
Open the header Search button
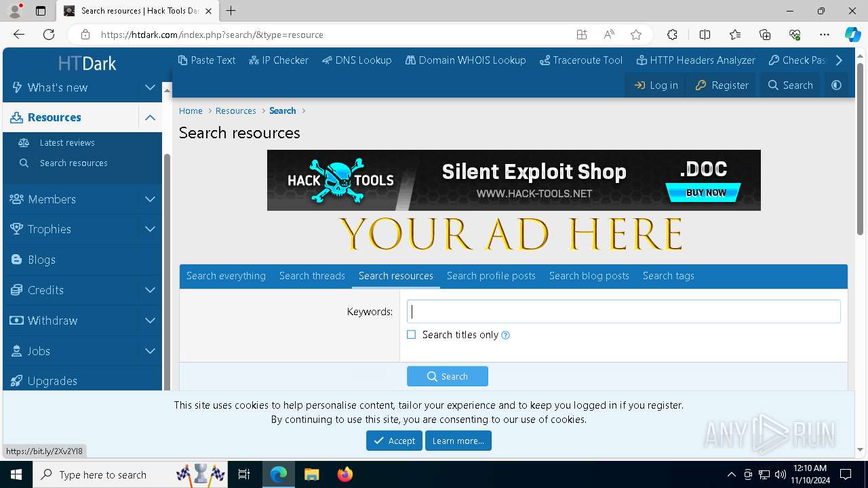(x=790, y=85)
